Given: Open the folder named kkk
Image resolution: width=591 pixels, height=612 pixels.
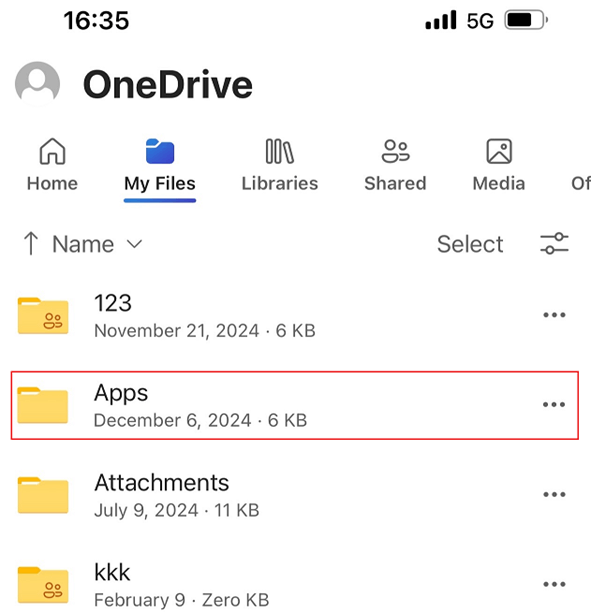Looking at the screenshot, I should (x=112, y=573).
